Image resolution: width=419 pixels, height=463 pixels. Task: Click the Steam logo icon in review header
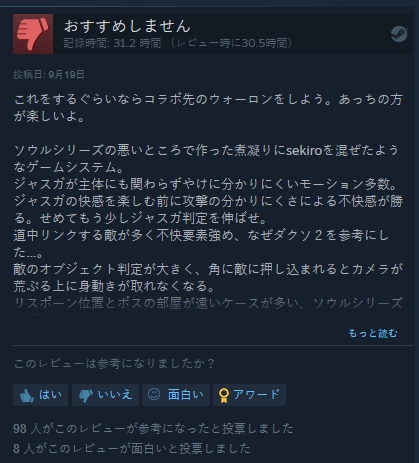[399, 34]
